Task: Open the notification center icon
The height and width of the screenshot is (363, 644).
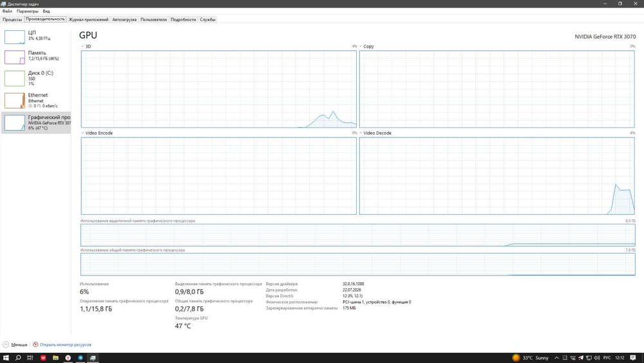Action: coord(633,358)
